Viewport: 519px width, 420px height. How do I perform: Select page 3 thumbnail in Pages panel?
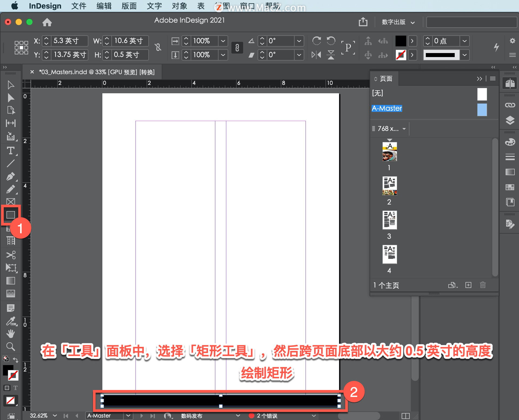click(x=389, y=220)
